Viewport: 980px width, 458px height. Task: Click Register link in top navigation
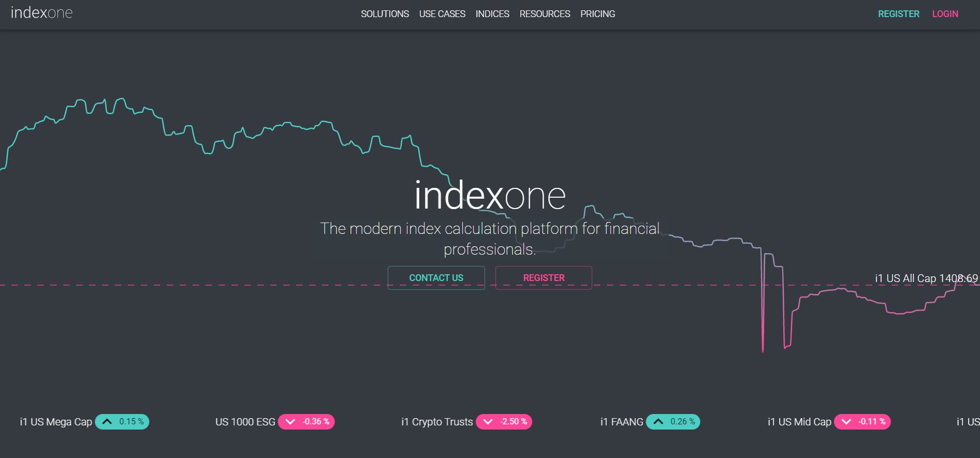coord(898,14)
